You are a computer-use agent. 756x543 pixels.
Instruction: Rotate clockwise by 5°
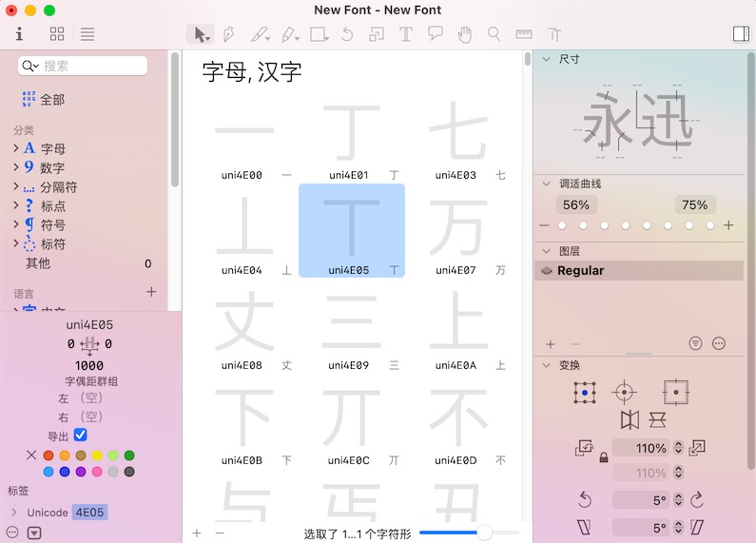click(697, 499)
